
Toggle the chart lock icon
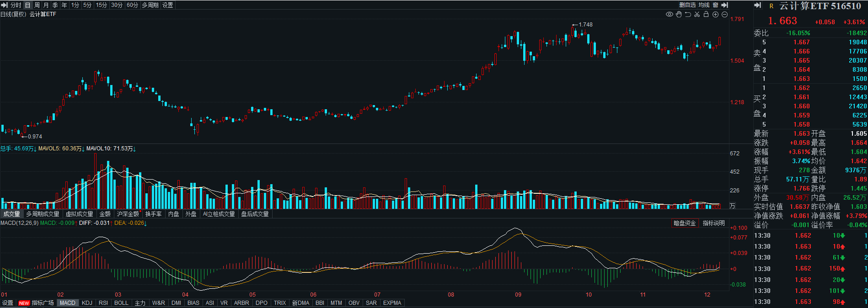click(x=706, y=15)
